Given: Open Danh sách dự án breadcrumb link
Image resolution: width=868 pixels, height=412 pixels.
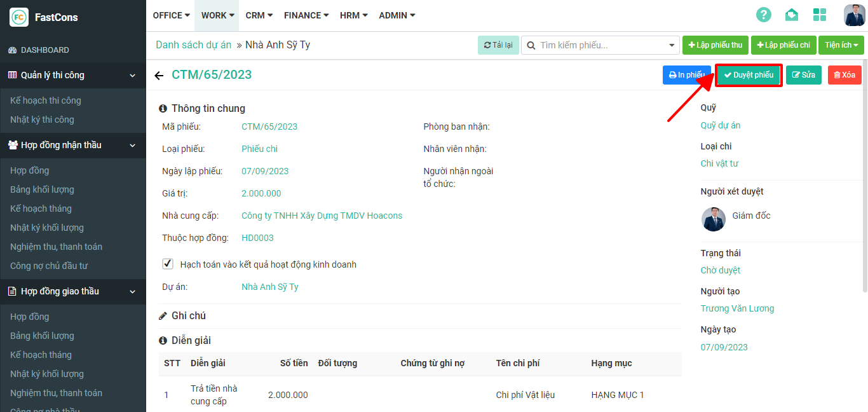Looking at the screenshot, I should (194, 45).
